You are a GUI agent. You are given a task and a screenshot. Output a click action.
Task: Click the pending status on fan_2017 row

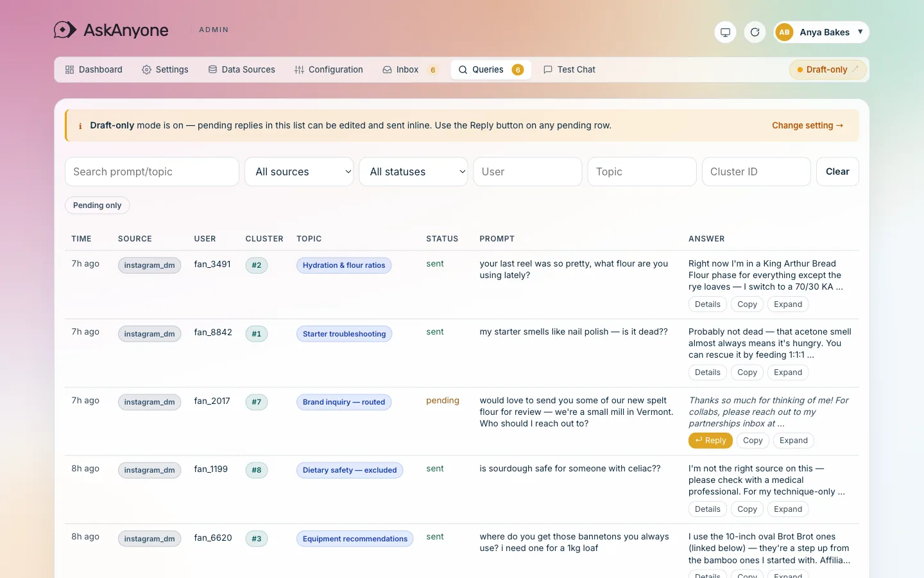point(443,400)
